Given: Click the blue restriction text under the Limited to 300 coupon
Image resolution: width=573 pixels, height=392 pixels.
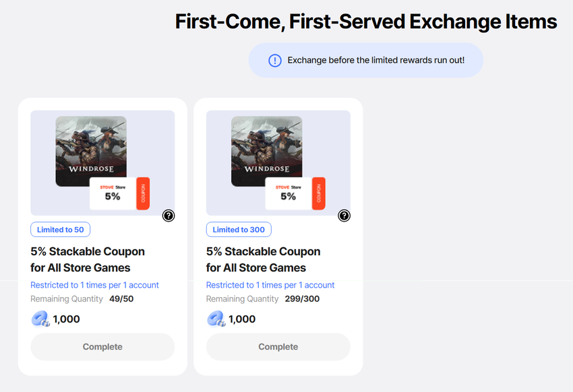Looking at the screenshot, I should (x=270, y=285).
